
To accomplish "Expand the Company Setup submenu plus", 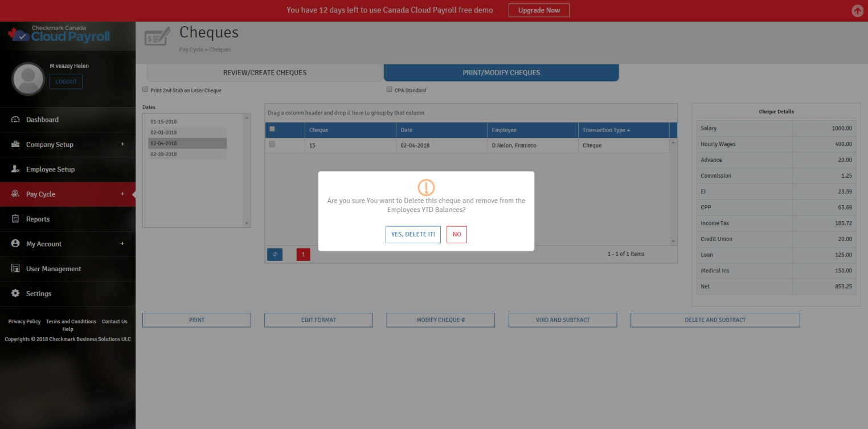I will tap(122, 144).
